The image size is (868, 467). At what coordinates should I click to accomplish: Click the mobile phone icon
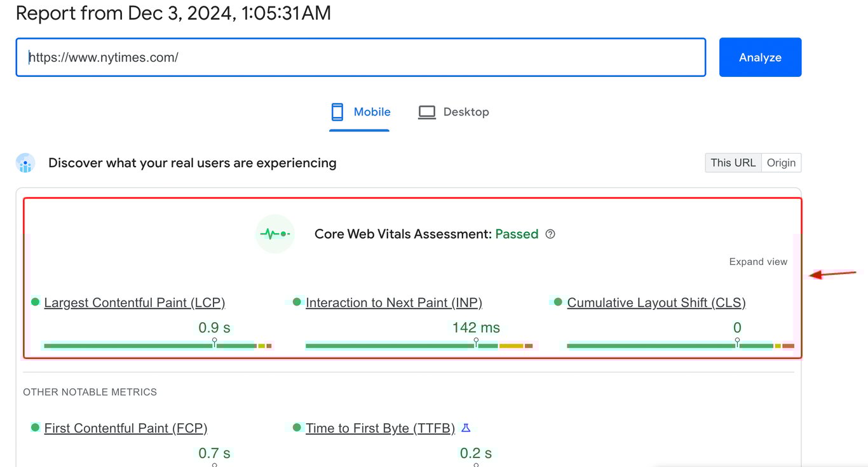tap(337, 112)
